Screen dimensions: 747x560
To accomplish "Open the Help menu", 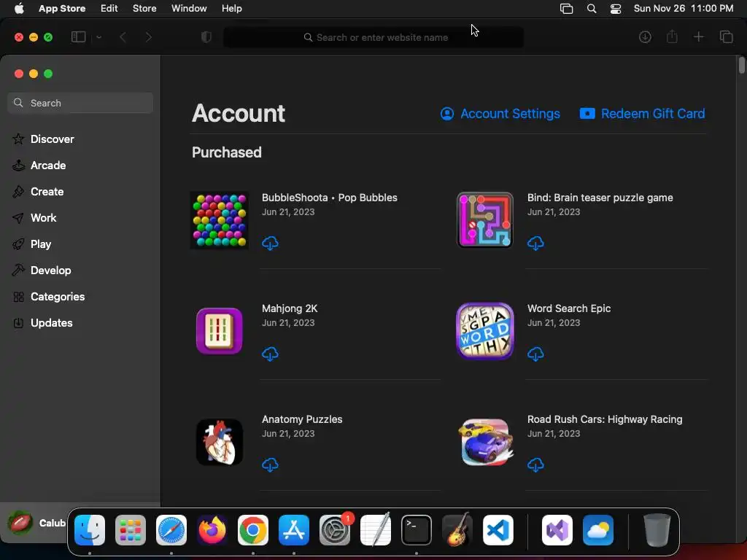I will tap(231, 8).
